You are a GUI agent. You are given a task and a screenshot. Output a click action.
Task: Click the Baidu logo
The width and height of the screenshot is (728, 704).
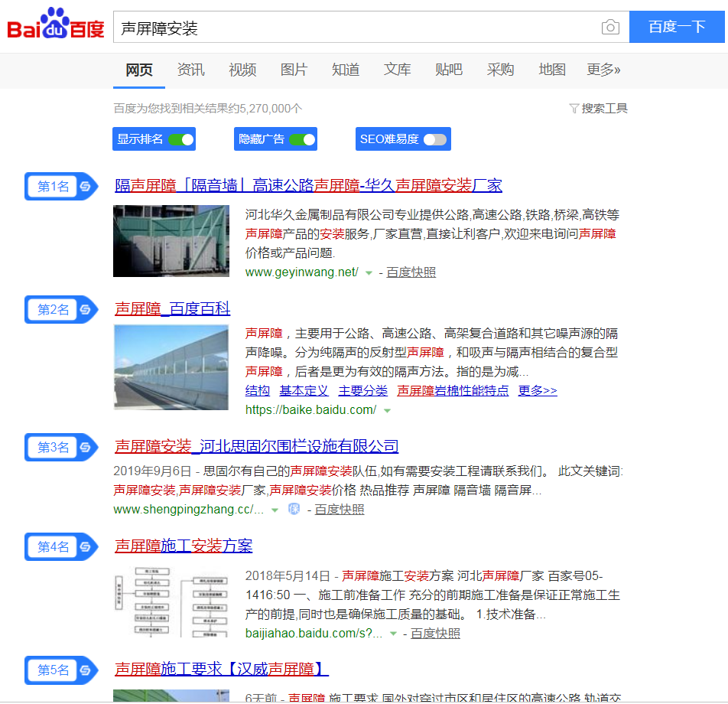[56, 24]
